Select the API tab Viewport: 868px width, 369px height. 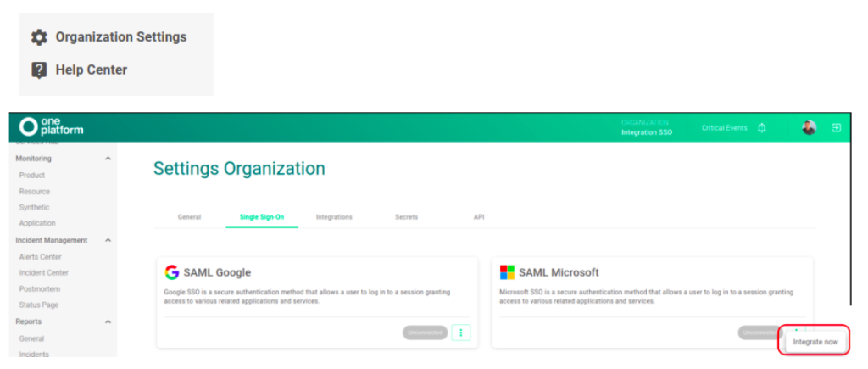(479, 217)
